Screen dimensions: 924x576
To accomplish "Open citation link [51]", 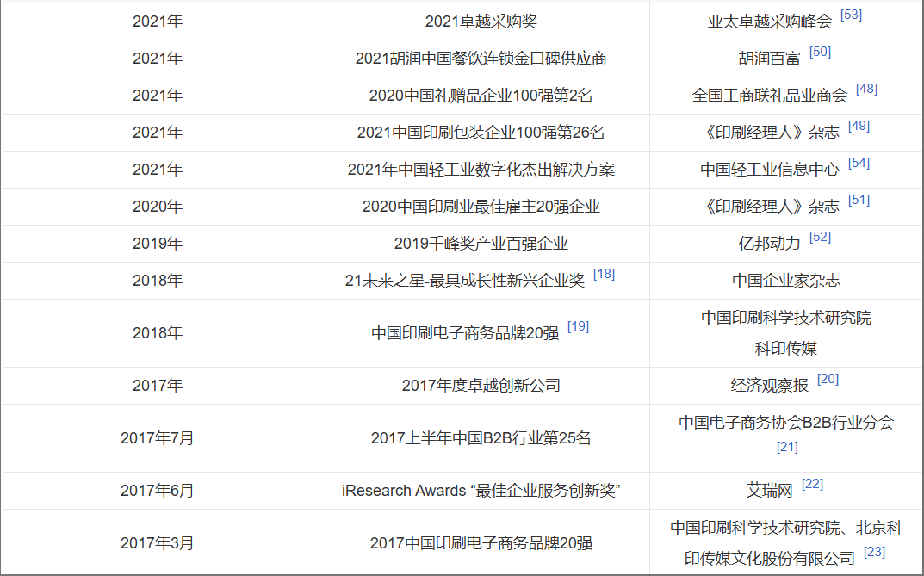I will [x=859, y=201].
